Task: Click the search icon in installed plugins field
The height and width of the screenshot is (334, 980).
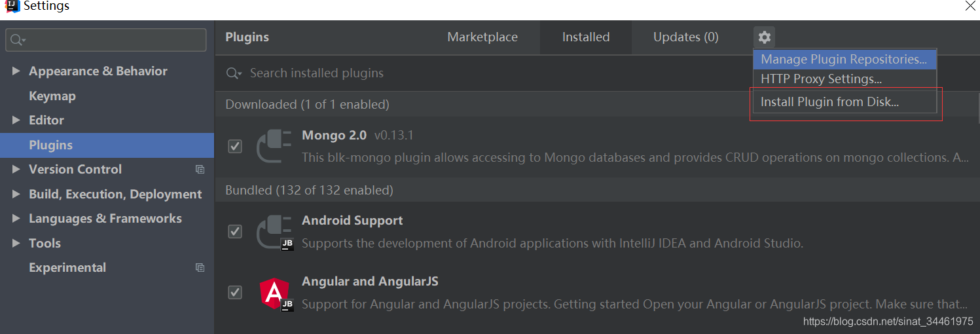Action: point(234,73)
